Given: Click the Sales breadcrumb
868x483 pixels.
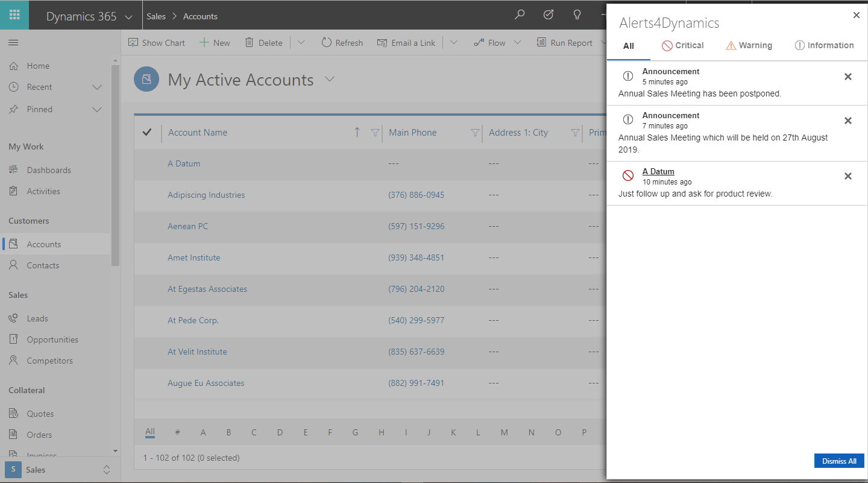Looking at the screenshot, I should point(156,16).
